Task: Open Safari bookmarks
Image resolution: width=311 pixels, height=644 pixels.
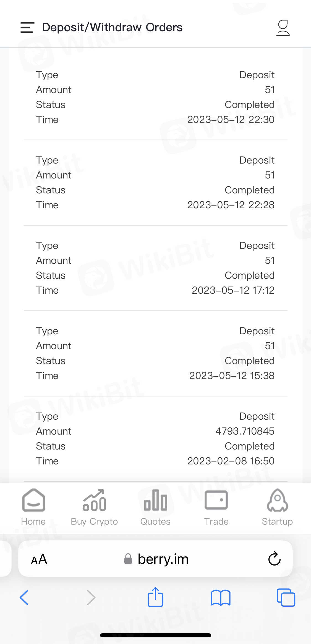Action: tap(220, 597)
